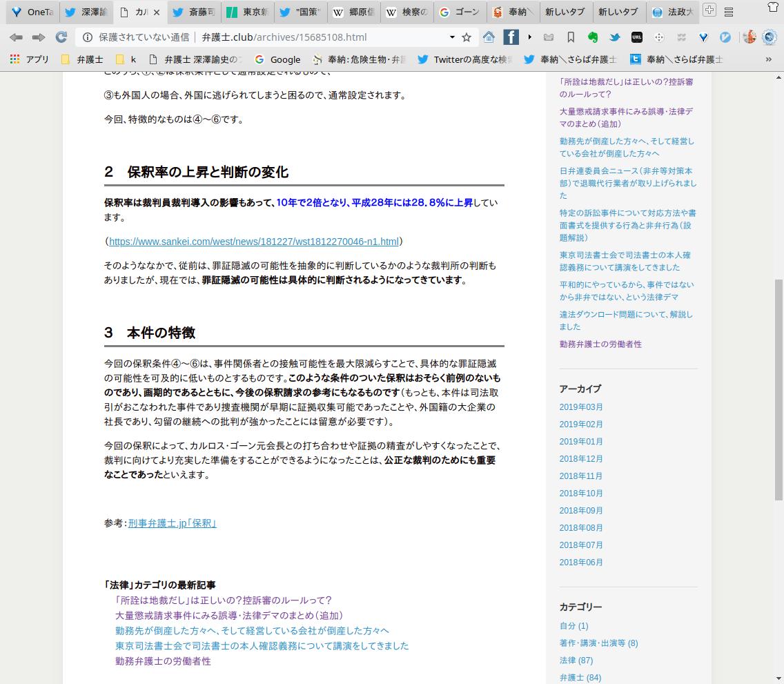784x684 pixels.
Task: Open the address bar history dropdown arrow
Action: pyautogui.click(x=452, y=37)
